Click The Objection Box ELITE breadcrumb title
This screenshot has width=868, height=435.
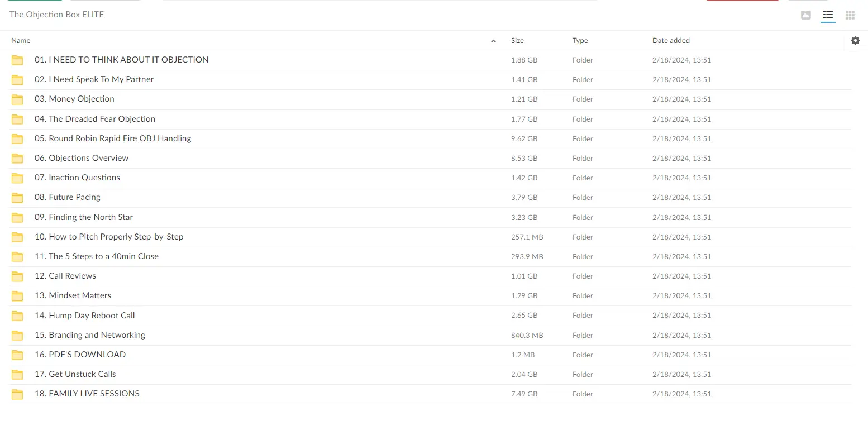click(56, 15)
